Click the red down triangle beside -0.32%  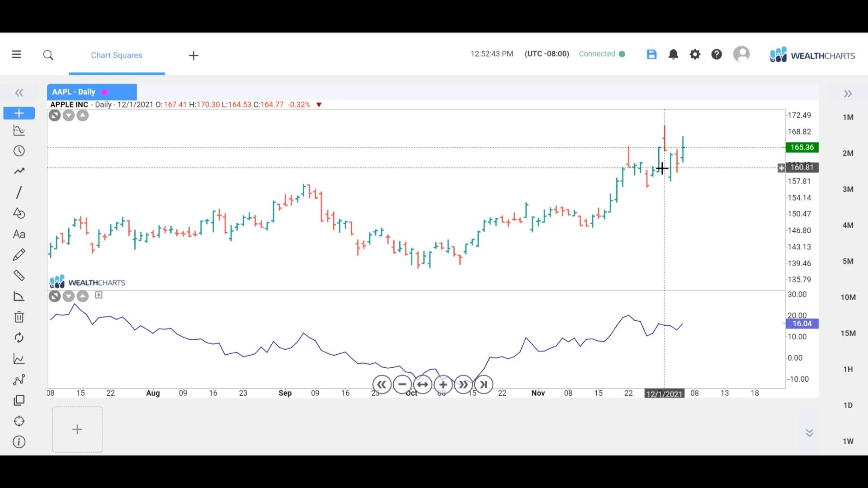click(319, 105)
